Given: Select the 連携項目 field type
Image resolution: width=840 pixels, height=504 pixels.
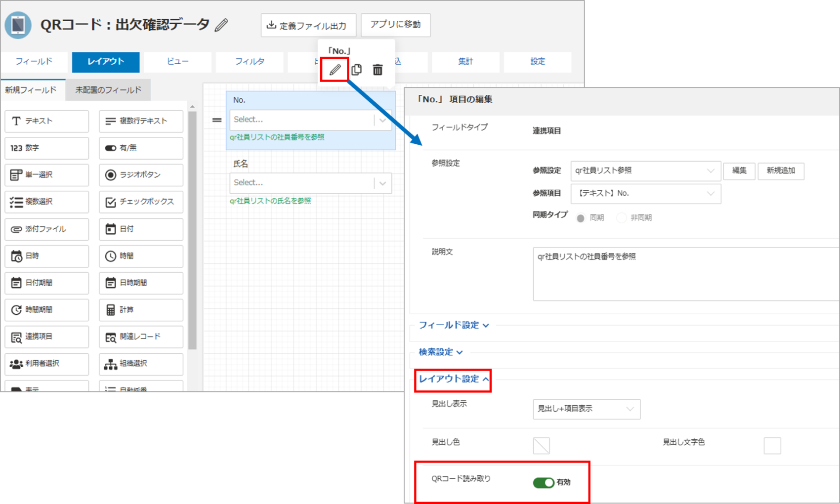Looking at the screenshot, I should point(47,336).
